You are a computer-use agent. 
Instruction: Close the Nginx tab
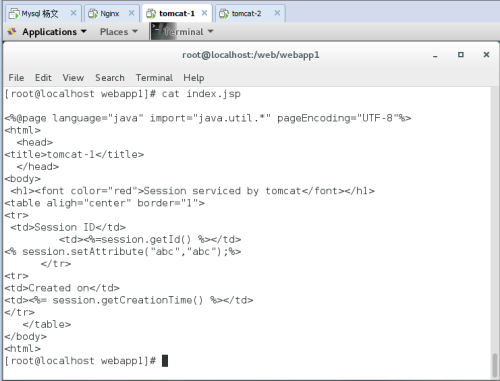coord(132,13)
